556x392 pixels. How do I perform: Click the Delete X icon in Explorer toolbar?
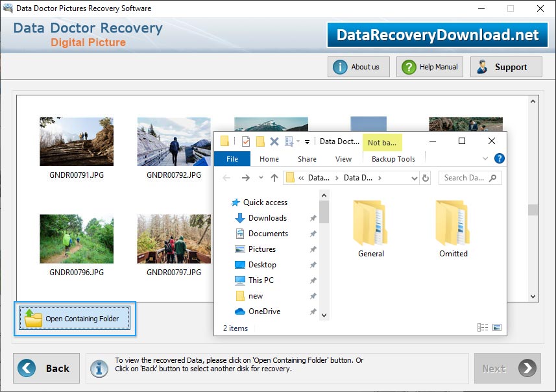click(274, 141)
